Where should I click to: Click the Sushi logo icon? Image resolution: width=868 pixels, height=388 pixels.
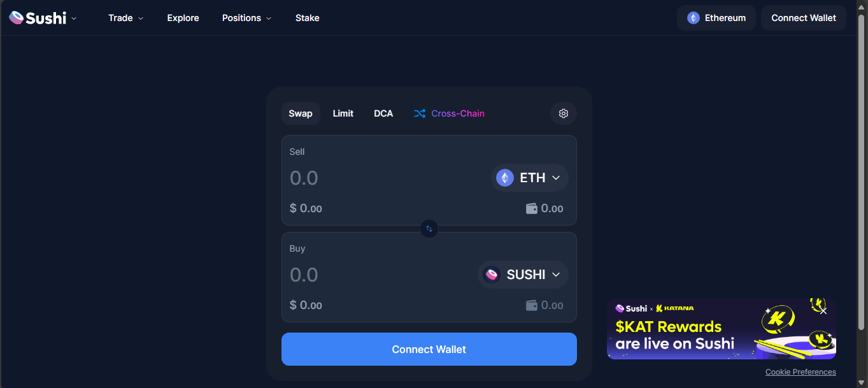point(17,18)
